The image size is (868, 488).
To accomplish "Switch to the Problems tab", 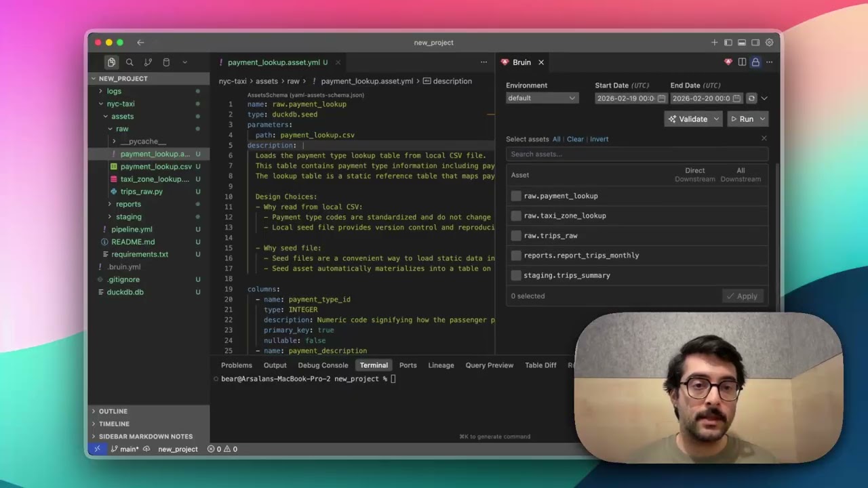I will point(237,365).
